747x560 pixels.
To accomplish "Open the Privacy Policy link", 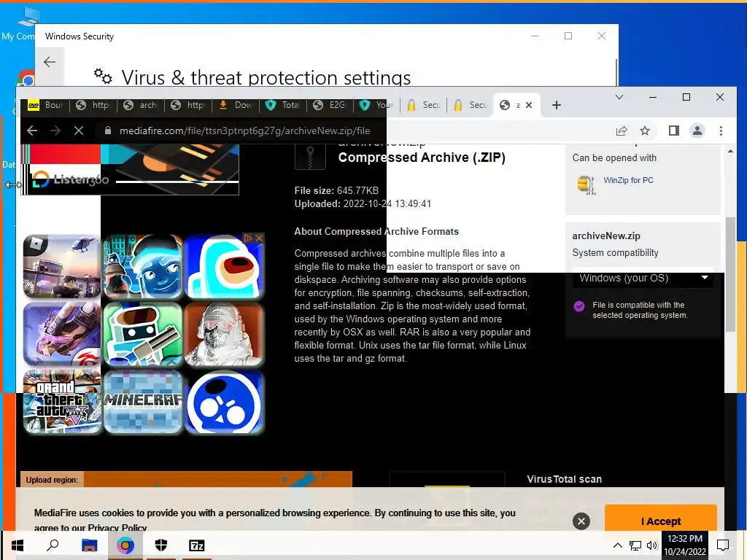I will tap(117, 527).
